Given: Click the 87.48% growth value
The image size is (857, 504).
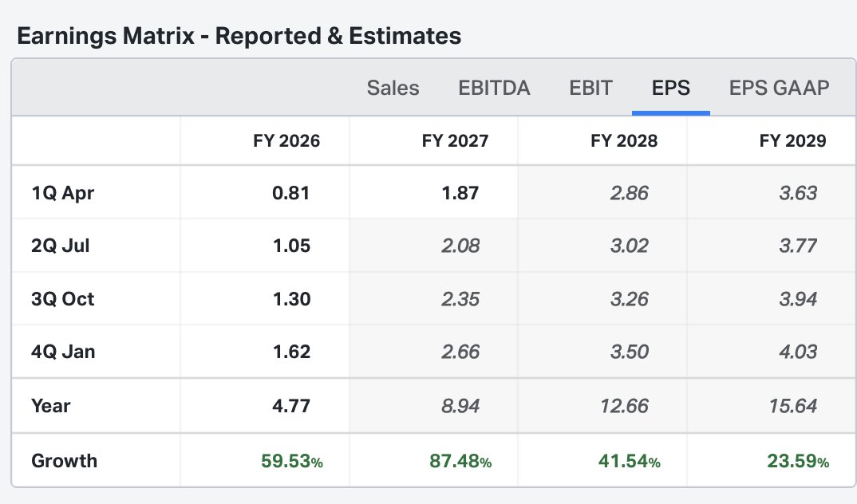Looking at the screenshot, I should tap(460, 461).
